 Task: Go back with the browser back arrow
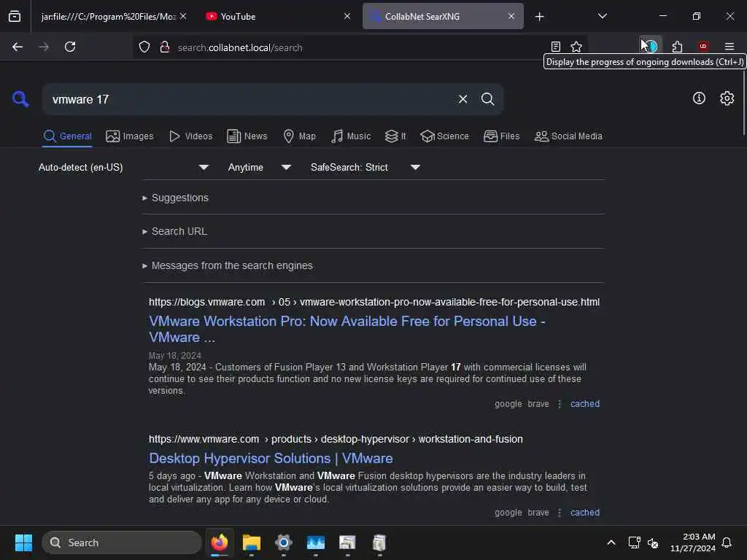[x=18, y=47]
